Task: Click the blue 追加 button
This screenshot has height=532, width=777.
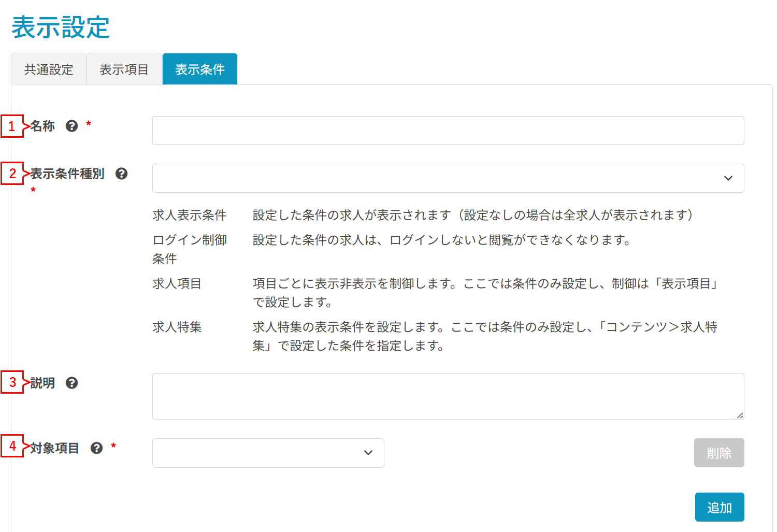Action: point(719,507)
